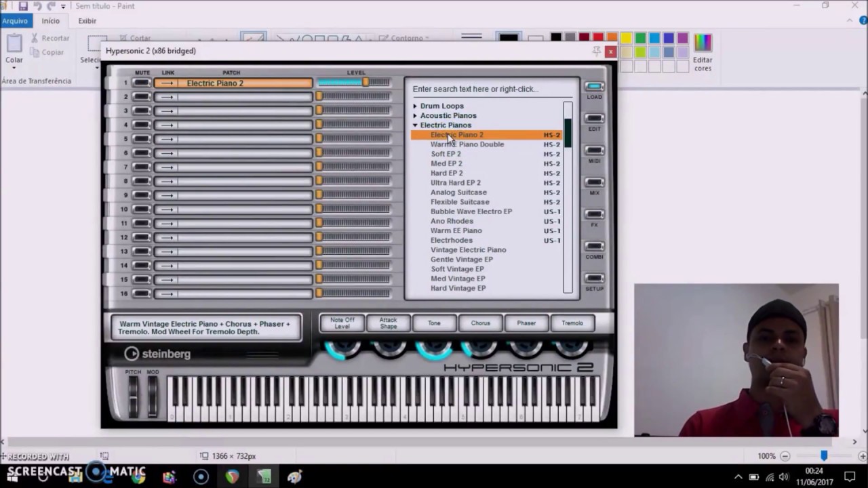Screen dimensions: 868x488
Task: Open the EDIT page in Hypersonic
Action: coord(595,119)
